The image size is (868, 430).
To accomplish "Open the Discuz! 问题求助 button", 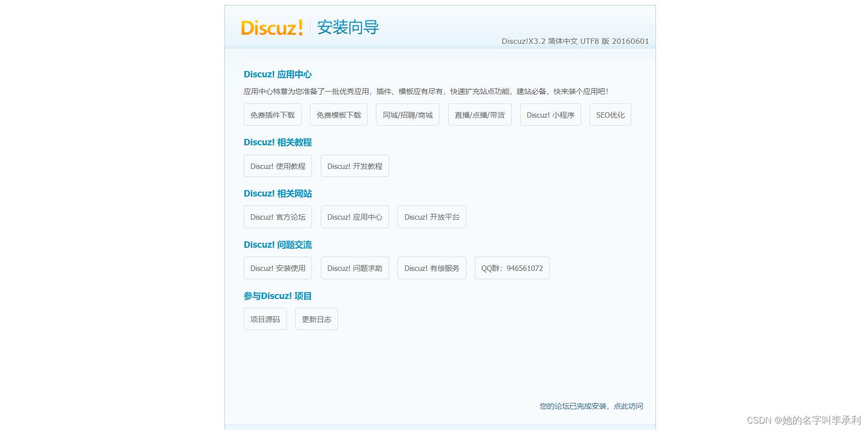I will click(x=355, y=268).
